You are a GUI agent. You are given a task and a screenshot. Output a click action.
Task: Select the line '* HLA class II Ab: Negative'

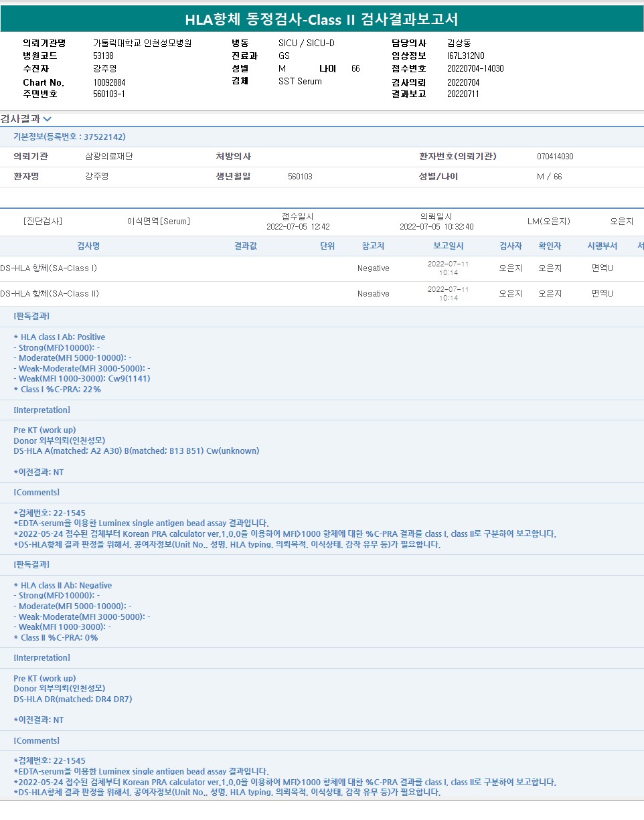click(63, 586)
